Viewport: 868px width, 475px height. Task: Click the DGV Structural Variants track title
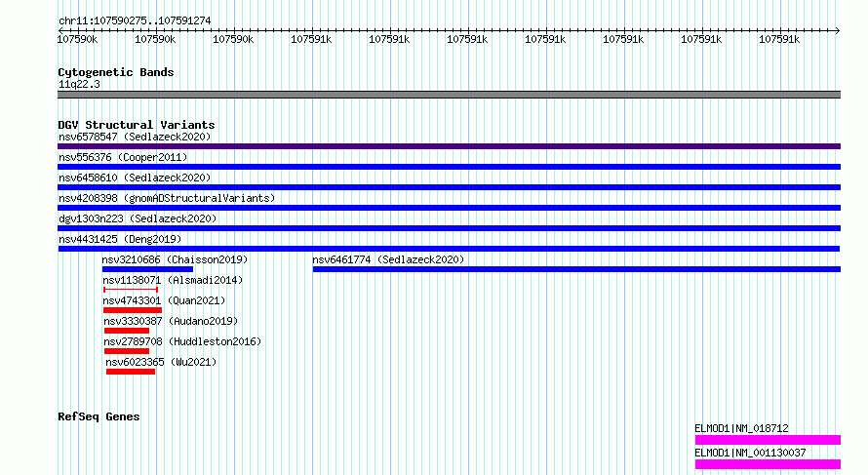pos(137,125)
